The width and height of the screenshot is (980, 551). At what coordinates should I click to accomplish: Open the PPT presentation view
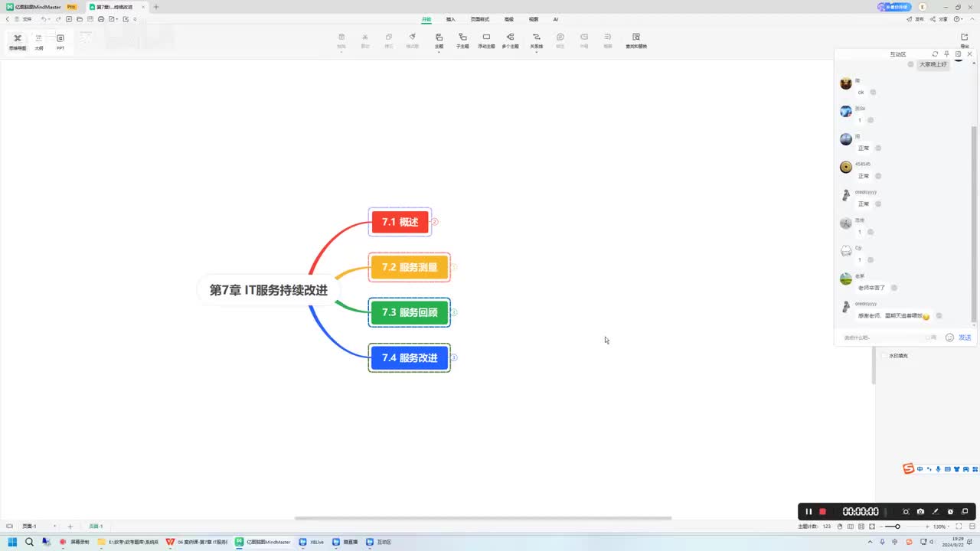point(60,41)
